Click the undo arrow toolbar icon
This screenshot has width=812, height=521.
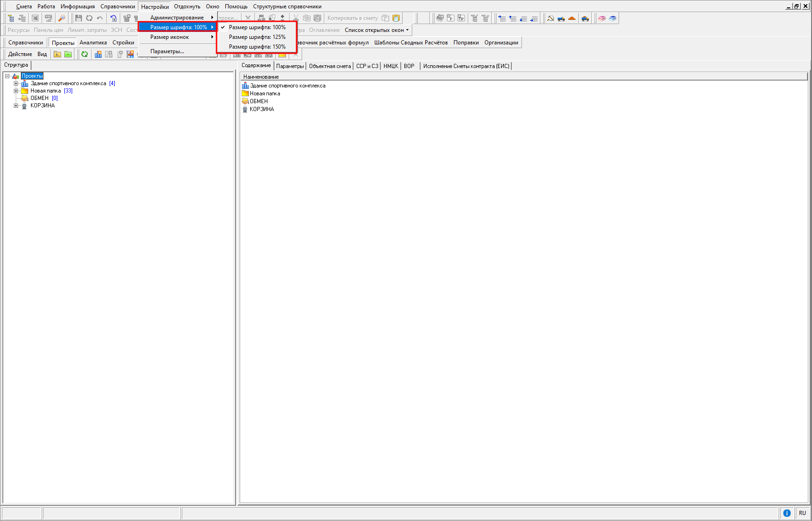[99, 18]
